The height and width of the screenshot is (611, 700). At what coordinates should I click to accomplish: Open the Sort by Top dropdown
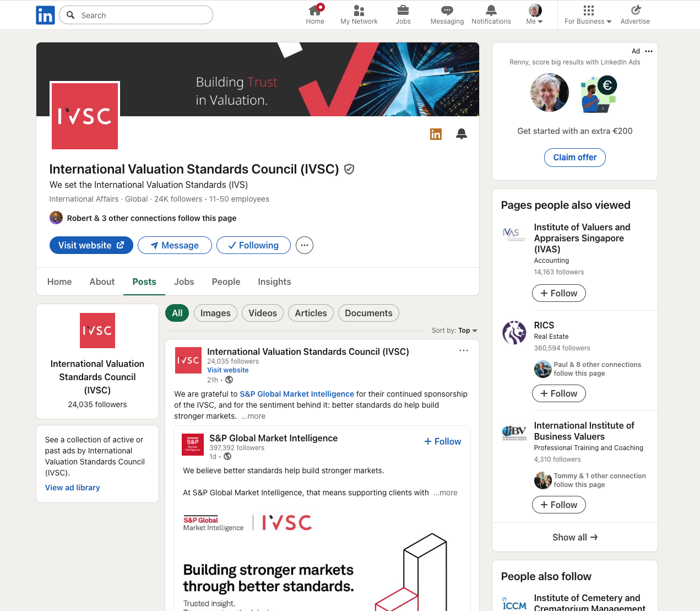tap(455, 331)
